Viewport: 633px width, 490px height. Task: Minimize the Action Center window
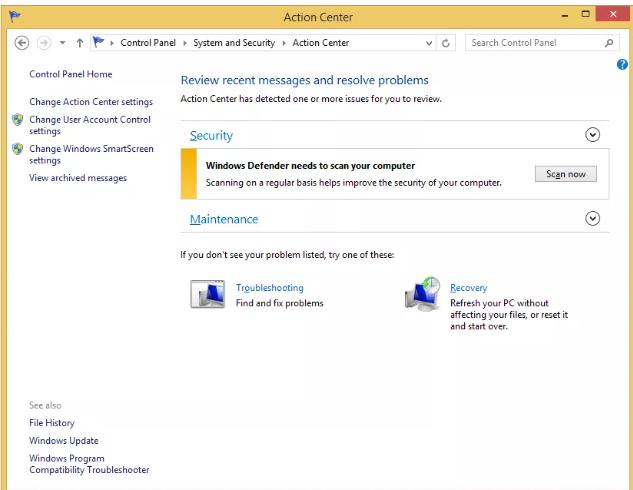[565, 16]
